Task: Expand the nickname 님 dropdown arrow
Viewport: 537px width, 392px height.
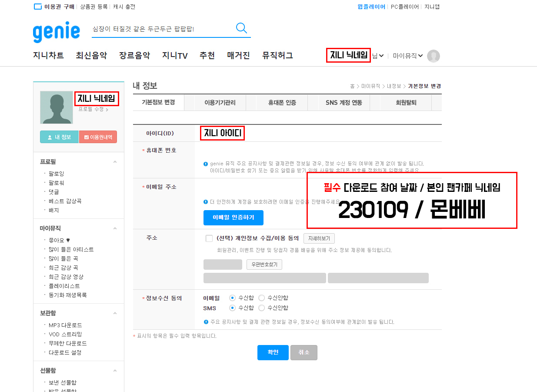Action: (381, 56)
